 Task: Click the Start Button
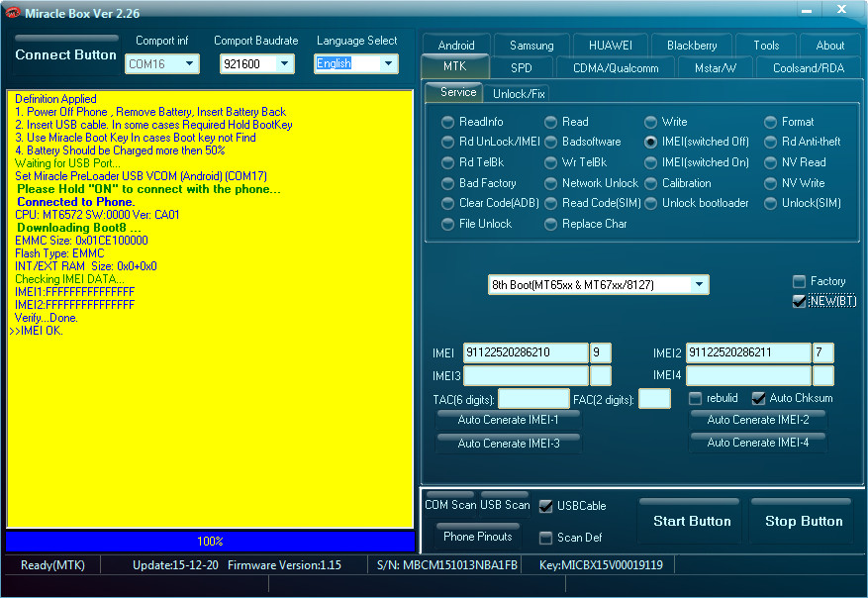tap(692, 521)
